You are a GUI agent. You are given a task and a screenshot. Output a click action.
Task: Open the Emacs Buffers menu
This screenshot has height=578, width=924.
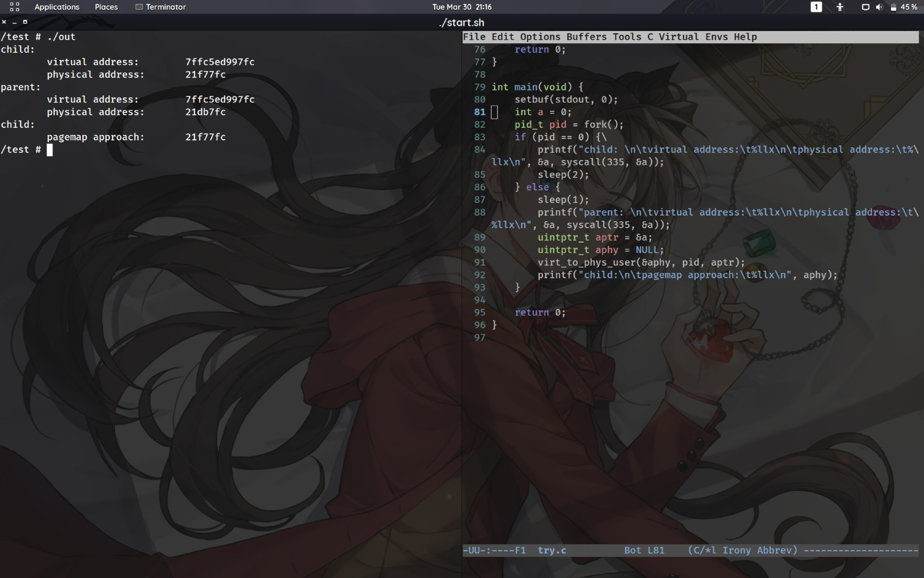coord(587,37)
